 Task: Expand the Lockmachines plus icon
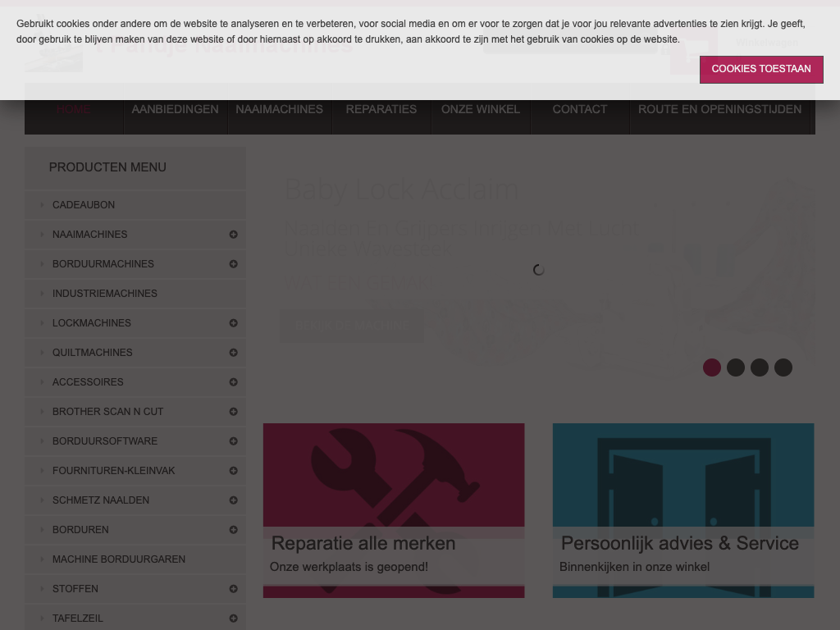[x=233, y=323]
